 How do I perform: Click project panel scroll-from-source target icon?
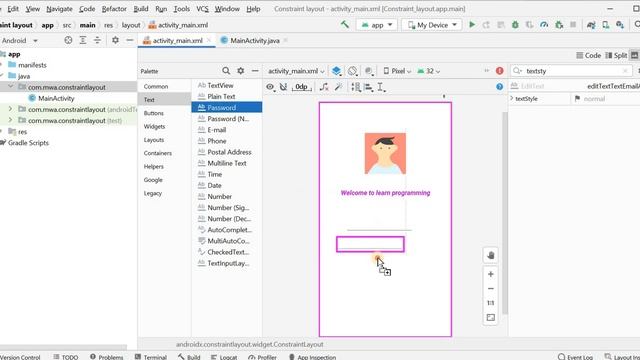(x=68, y=40)
